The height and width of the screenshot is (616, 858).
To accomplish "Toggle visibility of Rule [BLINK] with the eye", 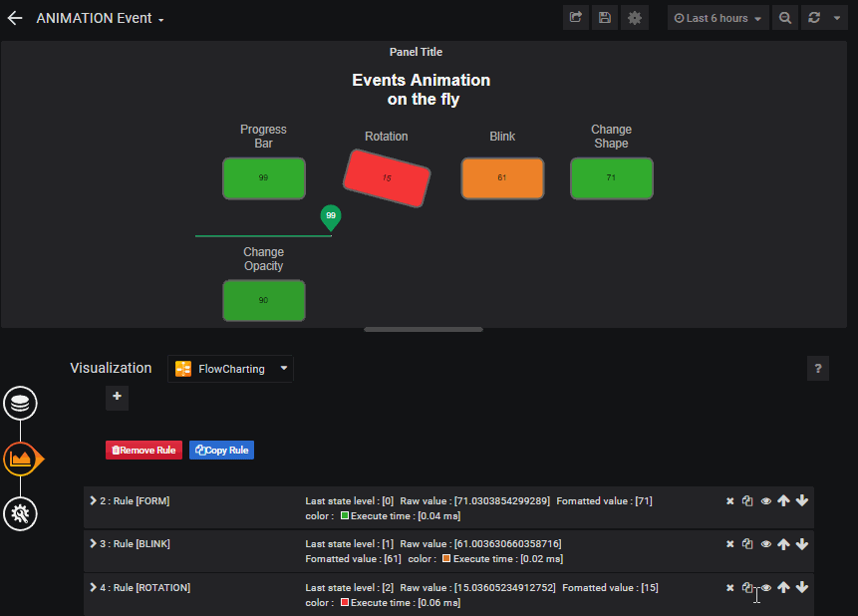I will click(765, 543).
